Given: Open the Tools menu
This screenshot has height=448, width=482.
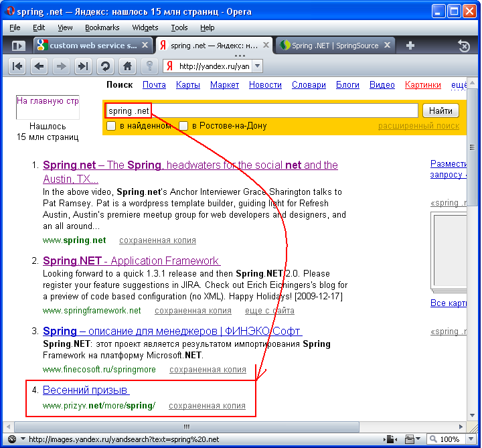Looking at the screenshot, I should (x=179, y=27).
